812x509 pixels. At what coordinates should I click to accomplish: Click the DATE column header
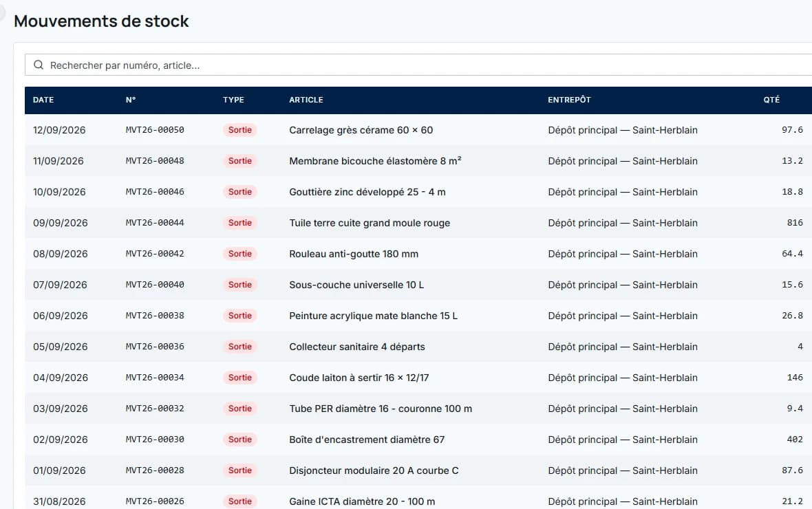tap(43, 100)
